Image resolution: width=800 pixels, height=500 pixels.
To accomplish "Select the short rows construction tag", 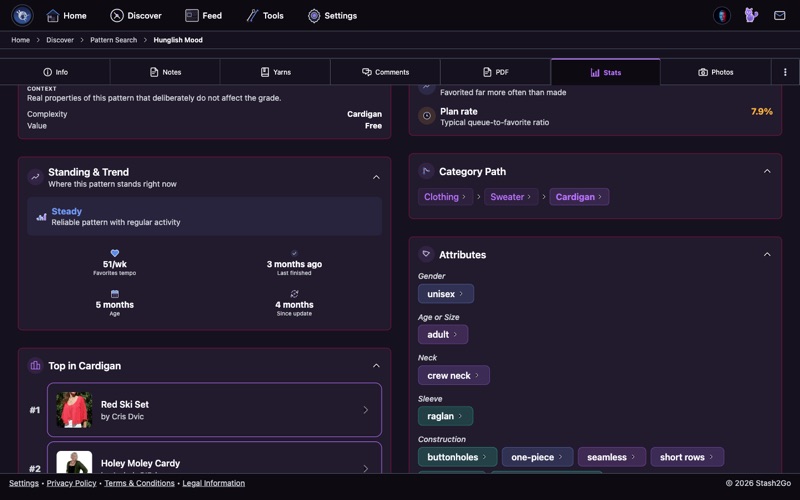I will coord(687,457).
